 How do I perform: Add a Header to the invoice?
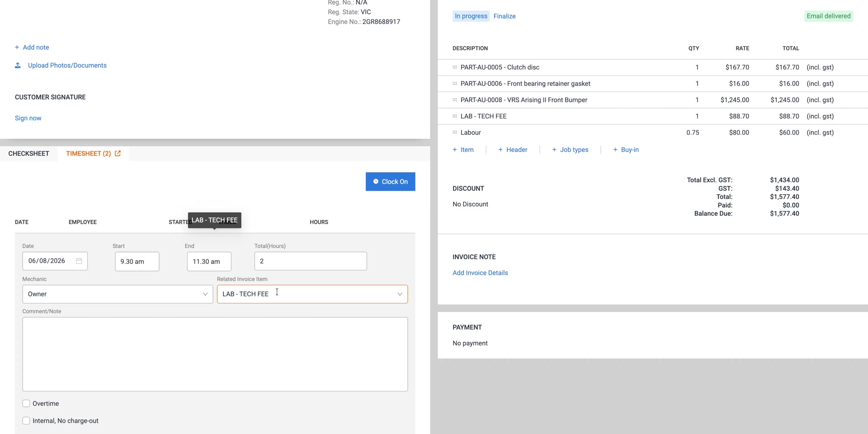(x=513, y=150)
